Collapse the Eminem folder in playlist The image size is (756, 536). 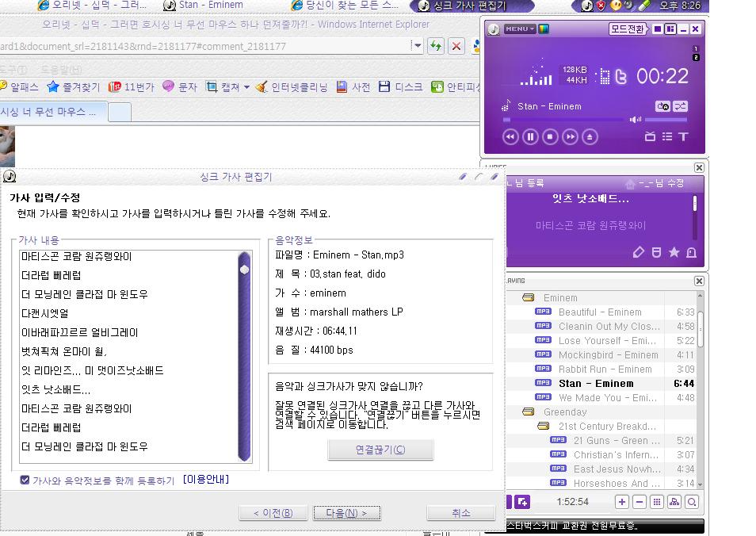coord(529,297)
